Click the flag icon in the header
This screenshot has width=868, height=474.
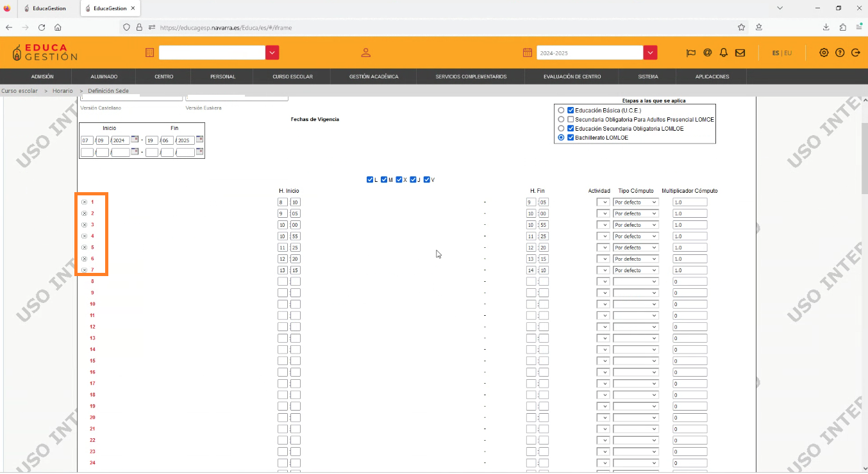click(691, 53)
